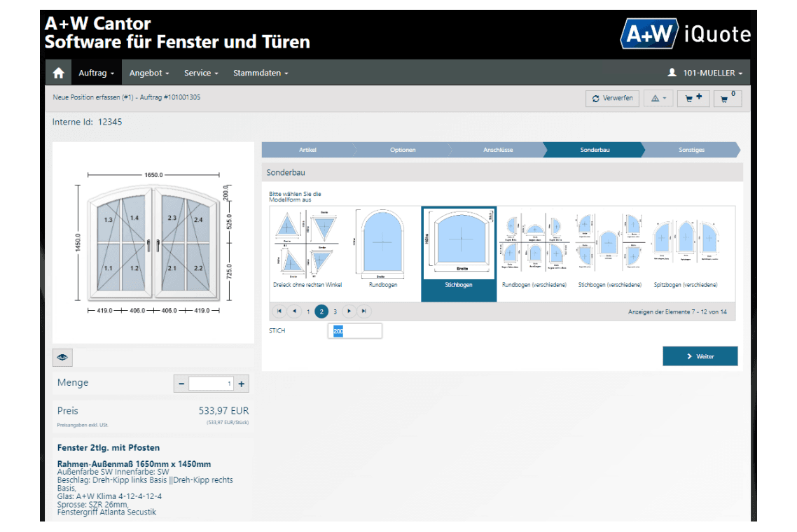
Task: Jump to first page of shapes
Action: (279, 311)
